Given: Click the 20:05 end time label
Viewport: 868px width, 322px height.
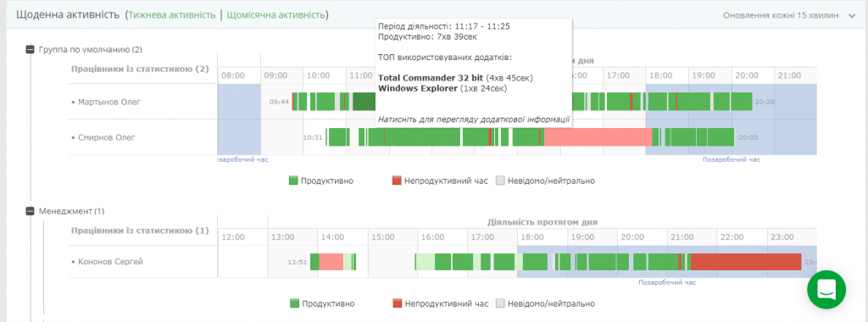Looking at the screenshot, I should 748,137.
